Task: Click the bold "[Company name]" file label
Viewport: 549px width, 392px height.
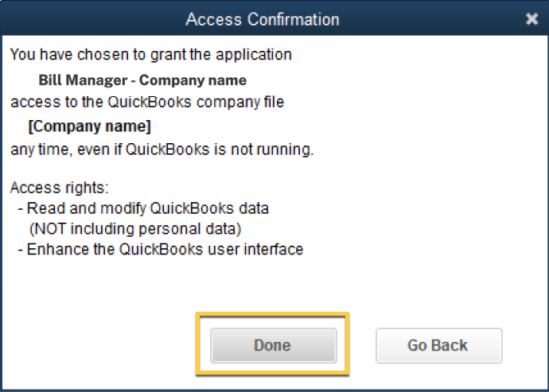Action: (89, 126)
